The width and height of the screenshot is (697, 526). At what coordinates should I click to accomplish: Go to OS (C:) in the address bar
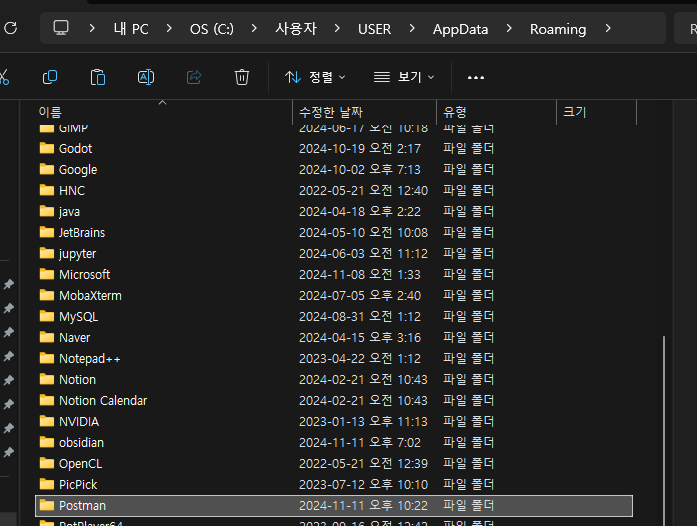coord(212,29)
